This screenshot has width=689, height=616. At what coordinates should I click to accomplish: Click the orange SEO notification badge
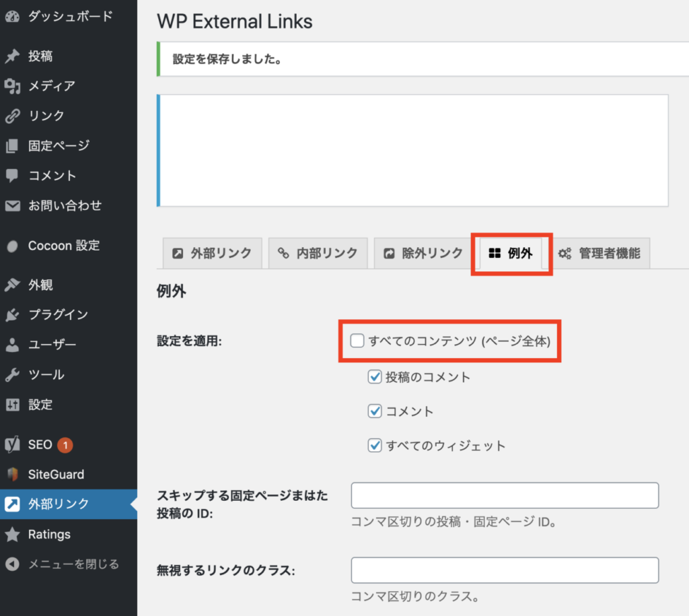click(65, 445)
